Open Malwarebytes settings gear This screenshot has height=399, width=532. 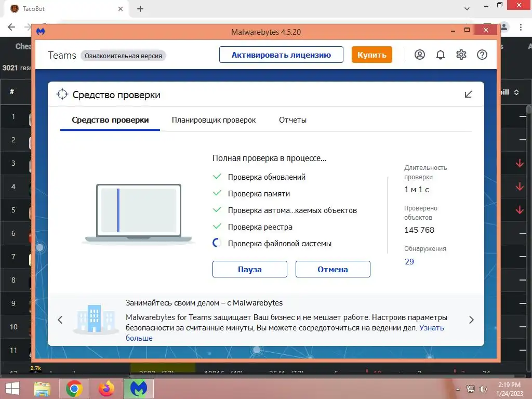461,55
